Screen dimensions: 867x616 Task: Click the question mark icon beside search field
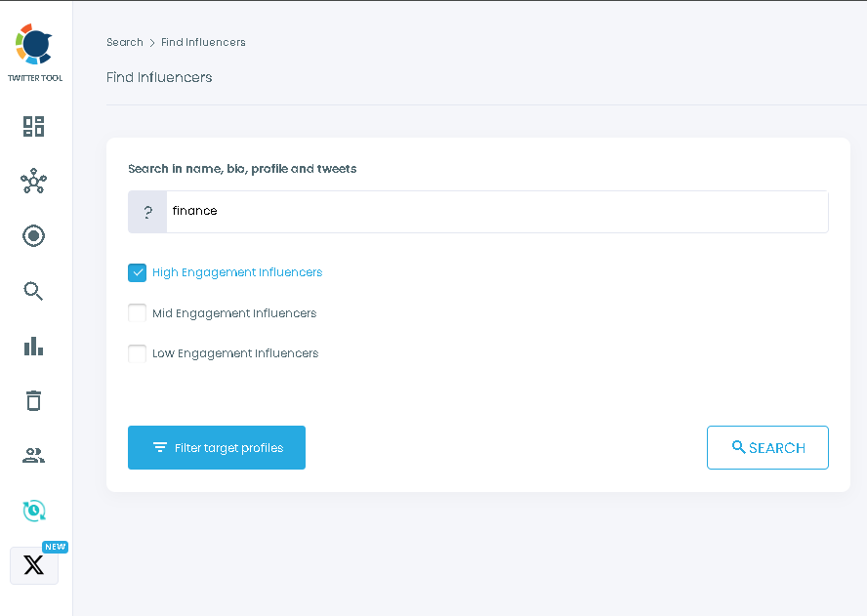coord(146,211)
